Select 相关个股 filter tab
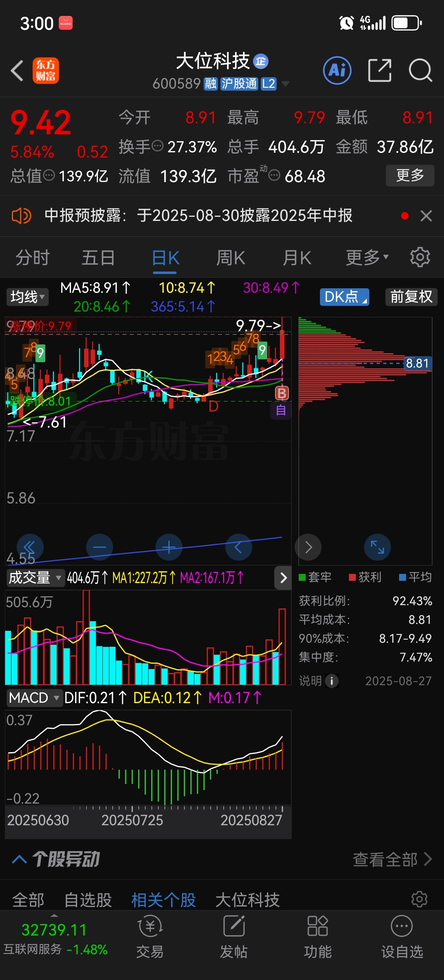 coord(164,900)
